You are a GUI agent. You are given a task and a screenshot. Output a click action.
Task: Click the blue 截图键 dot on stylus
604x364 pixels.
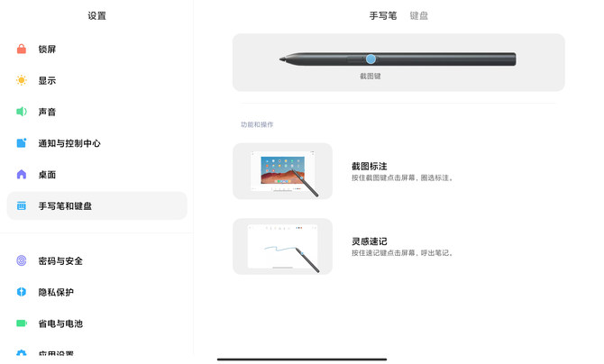pos(371,59)
